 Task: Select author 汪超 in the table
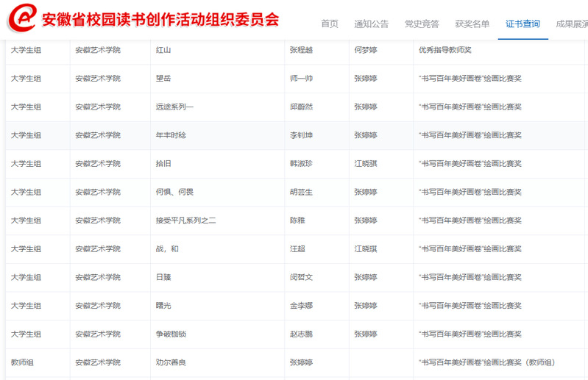tap(297, 249)
